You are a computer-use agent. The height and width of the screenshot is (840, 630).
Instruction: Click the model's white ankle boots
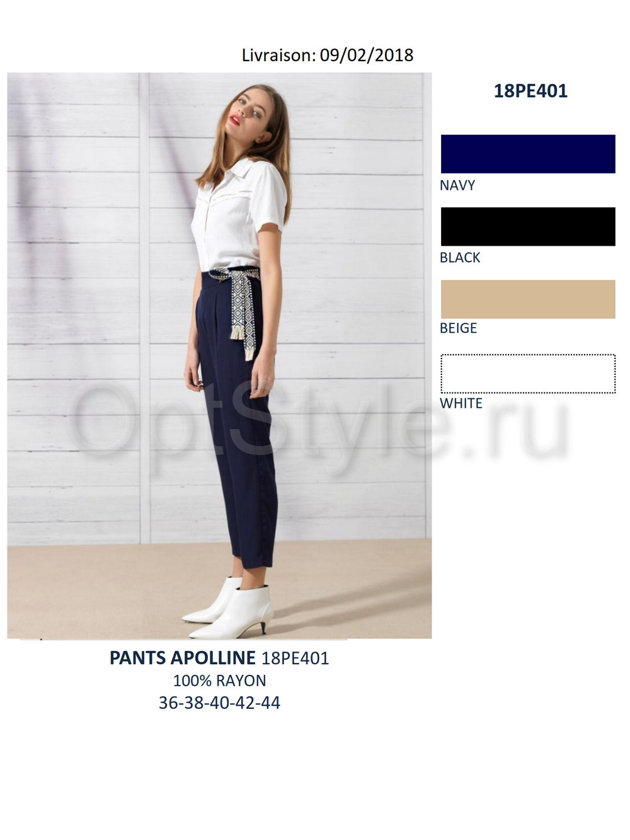point(229,607)
